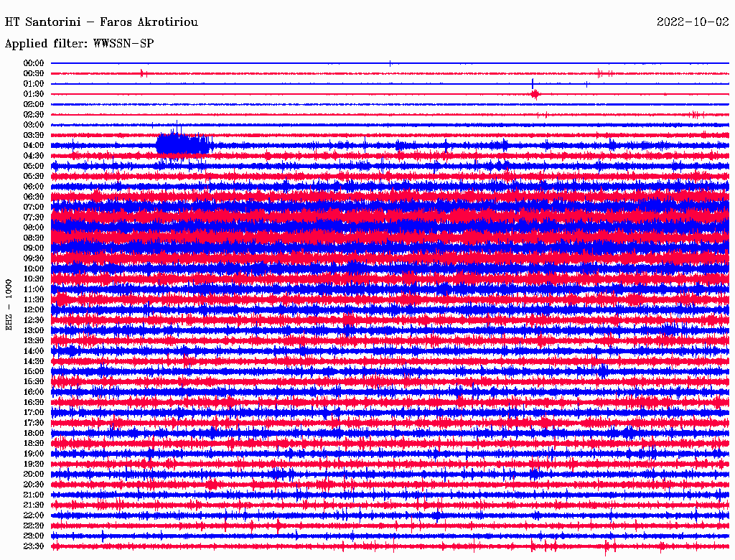The image size is (735, 560).
Task: Select the 01:00 time label
Action: (x=34, y=83)
